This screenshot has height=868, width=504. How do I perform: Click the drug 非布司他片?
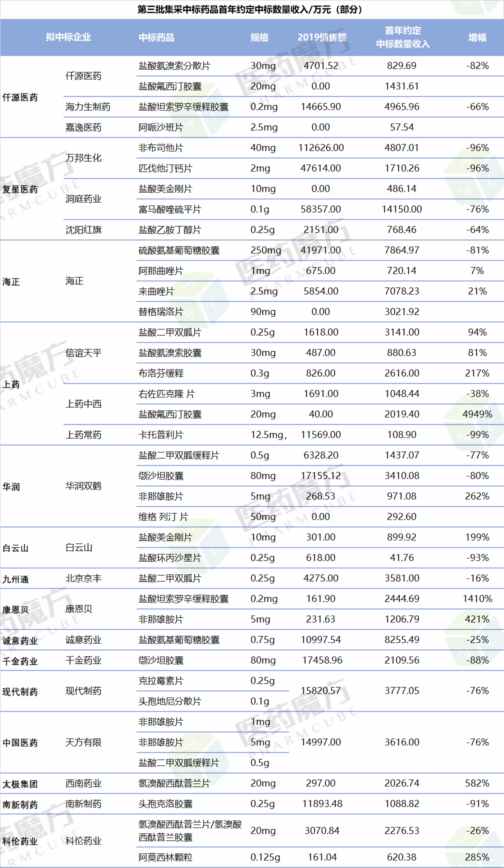point(161,148)
